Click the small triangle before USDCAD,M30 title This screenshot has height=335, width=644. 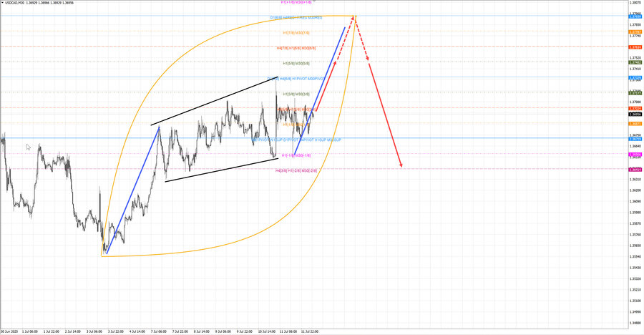(2, 2)
